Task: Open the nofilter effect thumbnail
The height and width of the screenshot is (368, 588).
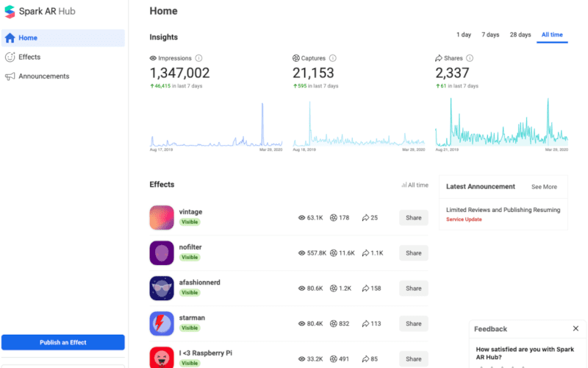Action: [162, 252]
